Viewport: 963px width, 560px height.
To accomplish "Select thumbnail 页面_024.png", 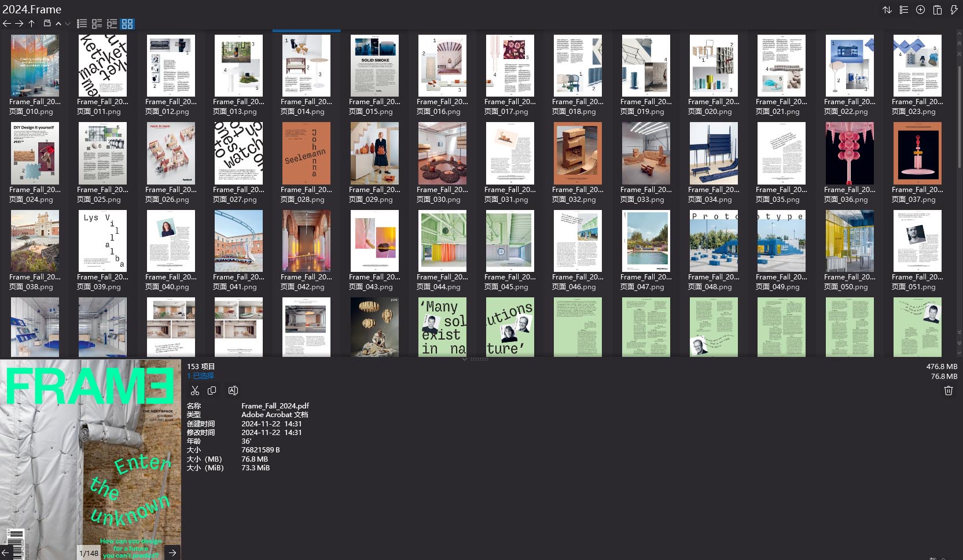I will [x=35, y=153].
